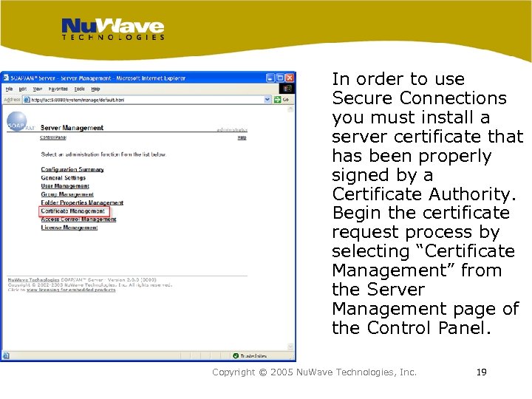Click the scroll down arrow of page
Image resolution: width=532 pixels, height=399 pixels.
click(290, 347)
